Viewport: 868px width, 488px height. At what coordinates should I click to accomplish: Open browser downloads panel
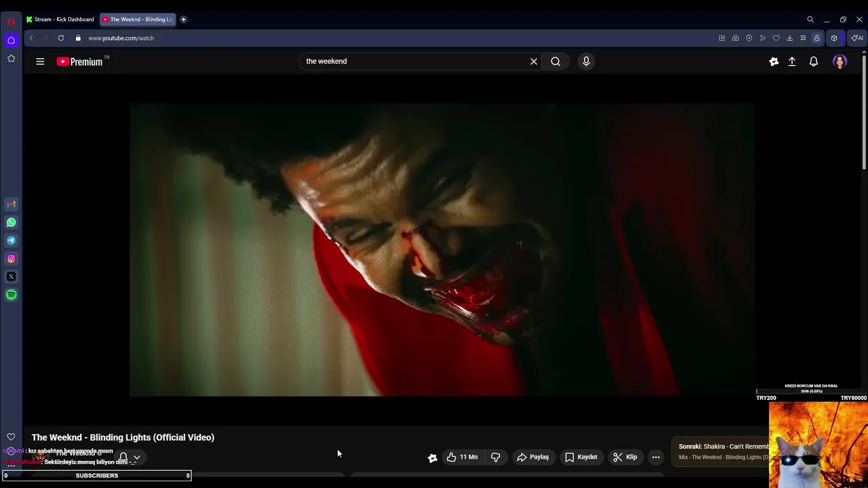[x=789, y=38]
